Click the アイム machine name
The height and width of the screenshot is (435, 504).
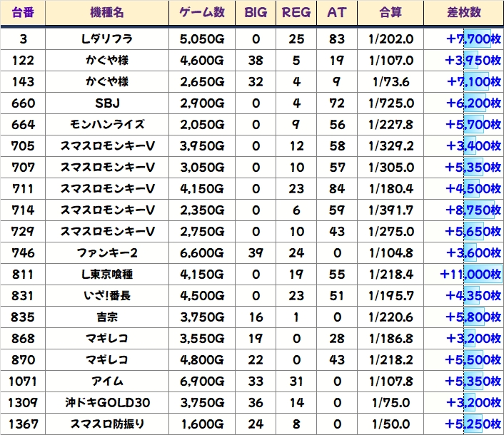click(107, 382)
